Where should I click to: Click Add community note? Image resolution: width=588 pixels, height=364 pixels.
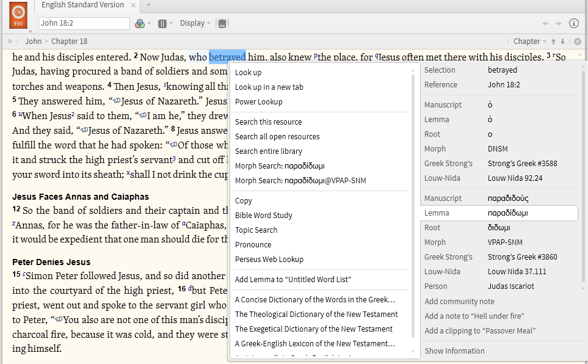coord(459,302)
